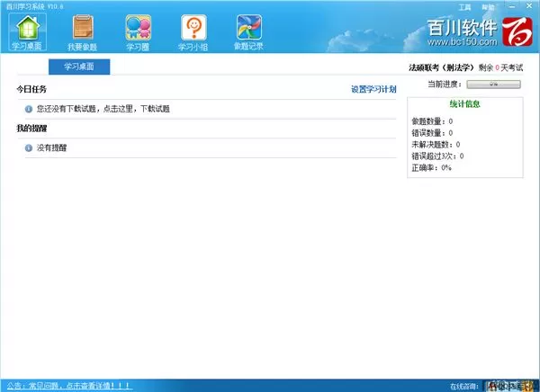Open the 学习桌面 home icon
Screen dimensions: 540x392
[x=26, y=30]
